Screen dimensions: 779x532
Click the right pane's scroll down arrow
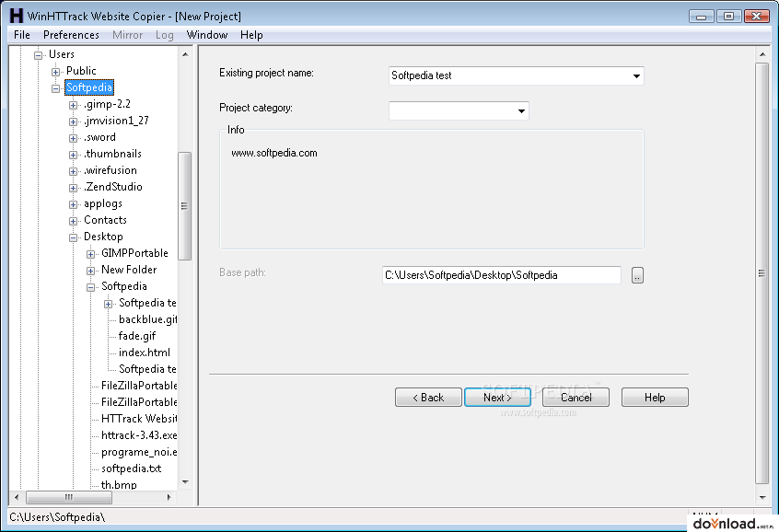coord(762,497)
